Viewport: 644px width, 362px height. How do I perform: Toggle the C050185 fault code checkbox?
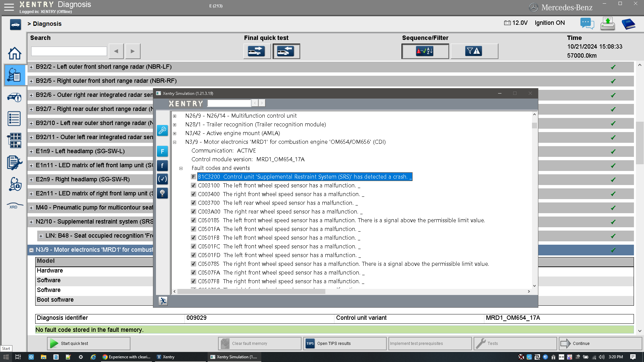point(194,220)
